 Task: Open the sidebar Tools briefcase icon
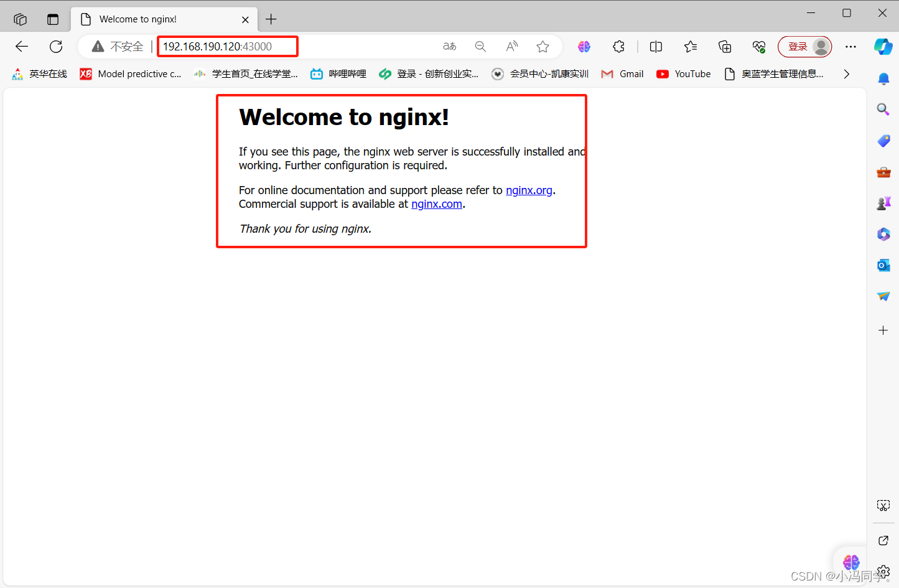point(883,172)
